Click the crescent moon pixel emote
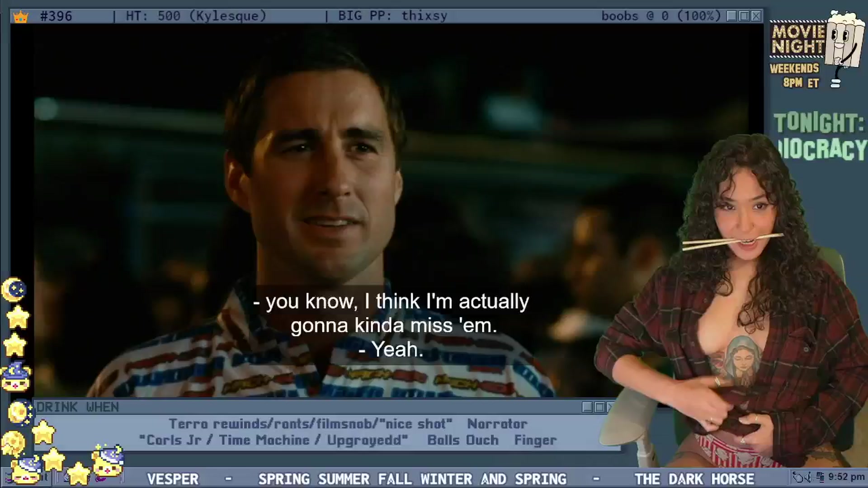 (14, 290)
